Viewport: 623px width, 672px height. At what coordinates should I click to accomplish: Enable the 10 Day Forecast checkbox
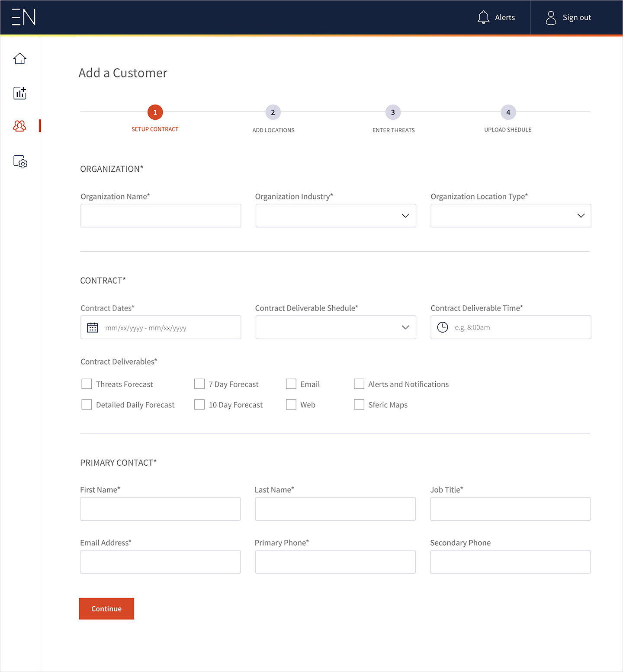coord(199,404)
